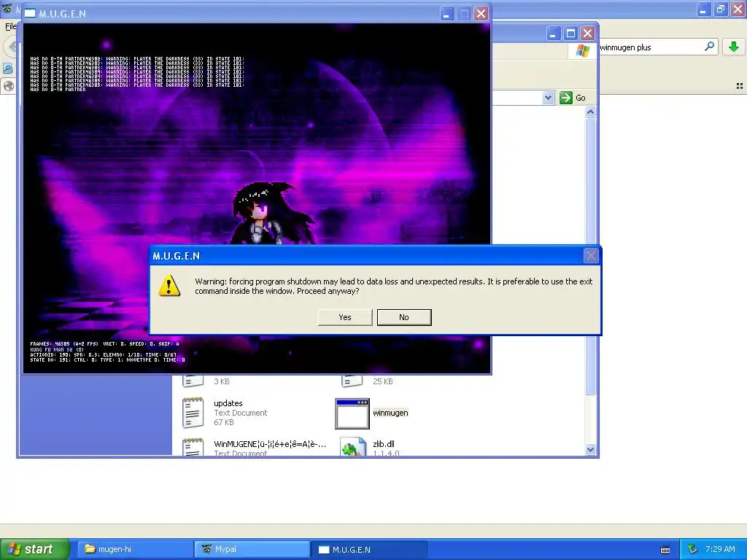This screenshot has width=747, height=560.
Task: Open the Start menu
Action: (35, 549)
